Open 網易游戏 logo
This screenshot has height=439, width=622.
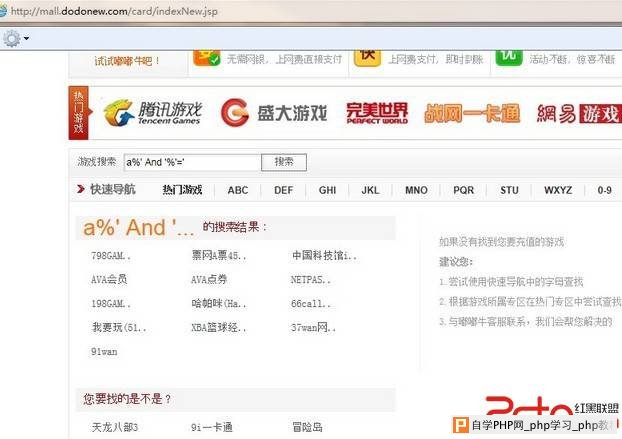(x=579, y=114)
